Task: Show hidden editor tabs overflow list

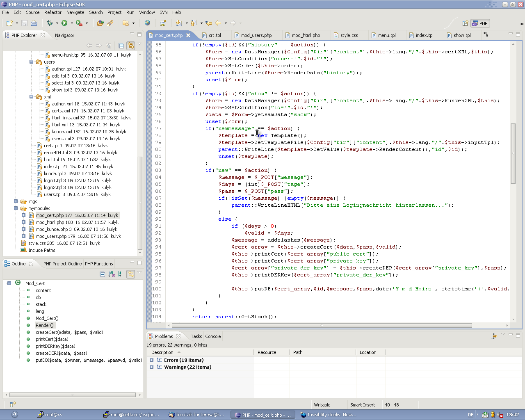Action: tap(486, 34)
